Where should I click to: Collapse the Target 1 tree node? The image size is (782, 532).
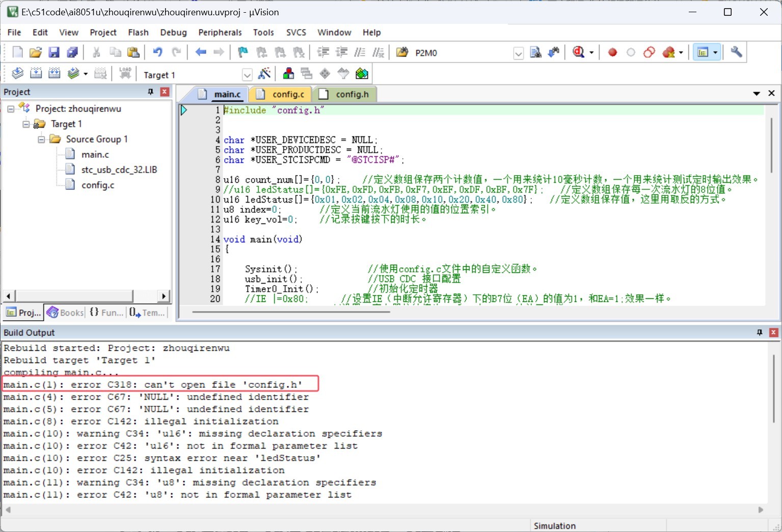point(26,124)
